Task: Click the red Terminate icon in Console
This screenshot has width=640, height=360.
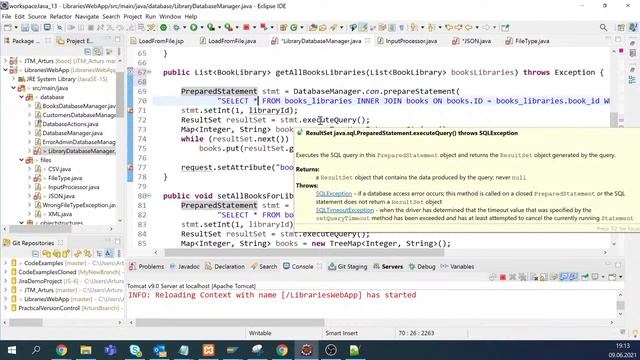Action: pyautogui.click(x=502, y=277)
